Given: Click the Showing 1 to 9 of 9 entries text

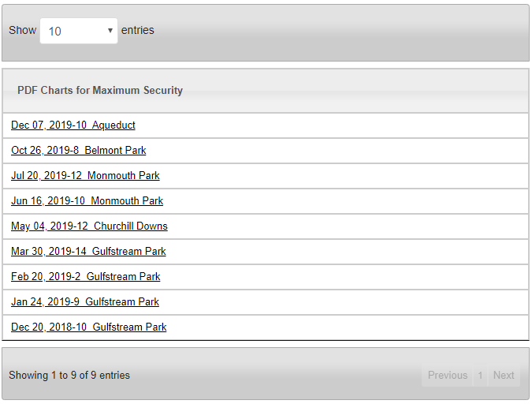Looking at the screenshot, I should click(69, 376).
